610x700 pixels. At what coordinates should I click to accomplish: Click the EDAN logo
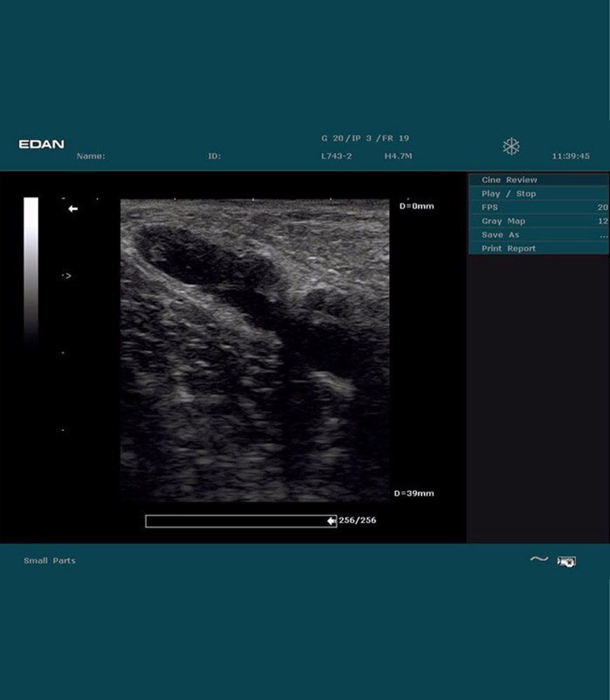coord(41,144)
